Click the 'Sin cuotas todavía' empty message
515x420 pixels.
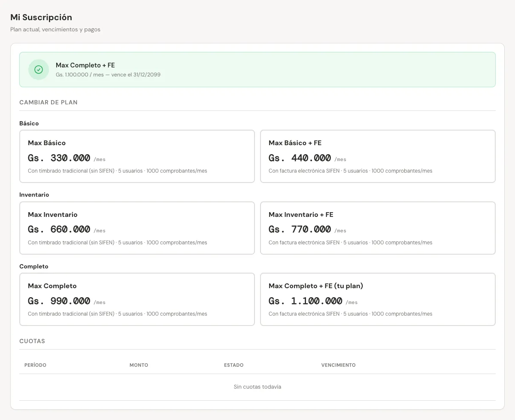(x=257, y=387)
